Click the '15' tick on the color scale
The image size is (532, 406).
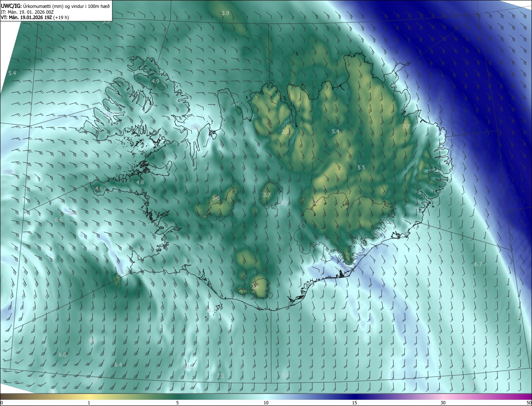click(355, 403)
